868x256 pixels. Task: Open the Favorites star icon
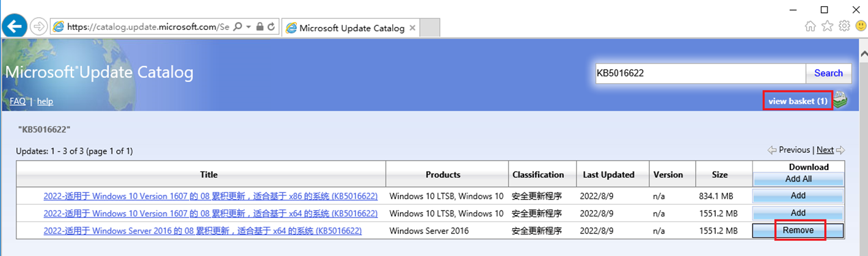point(827,26)
